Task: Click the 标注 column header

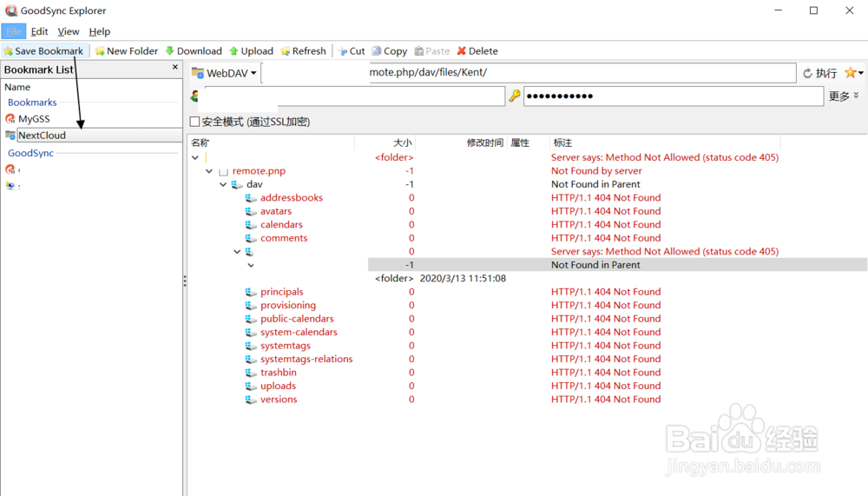Action: coord(562,143)
